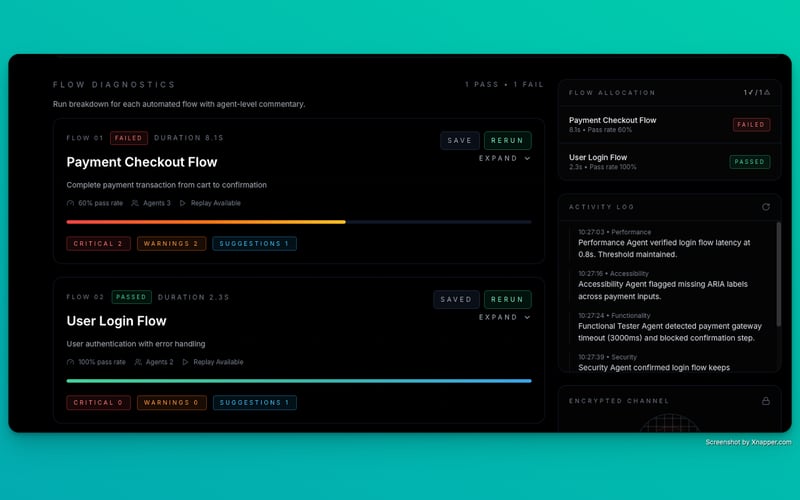
Task: Click the User Login Flow progress bar
Action: coord(299,381)
